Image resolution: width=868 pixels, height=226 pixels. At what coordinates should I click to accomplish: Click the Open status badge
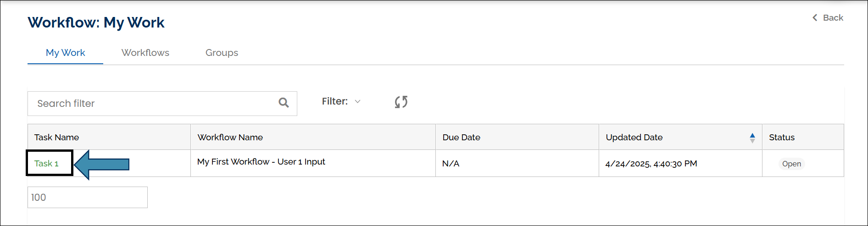tap(791, 164)
